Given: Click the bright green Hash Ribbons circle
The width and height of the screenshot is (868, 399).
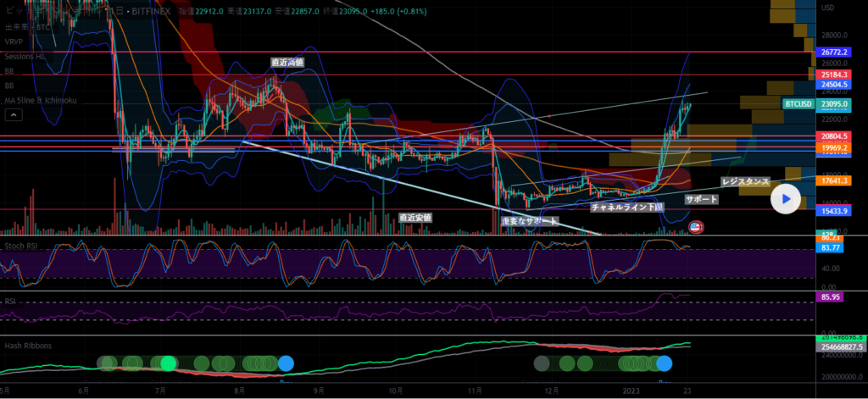Looking at the screenshot, I should pos(169,363).
